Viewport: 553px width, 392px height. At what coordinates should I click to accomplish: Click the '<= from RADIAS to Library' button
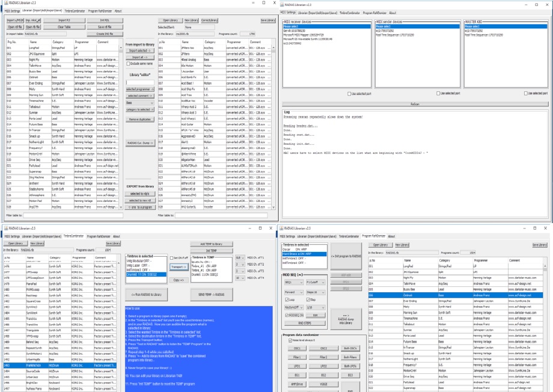click(146, 295)
